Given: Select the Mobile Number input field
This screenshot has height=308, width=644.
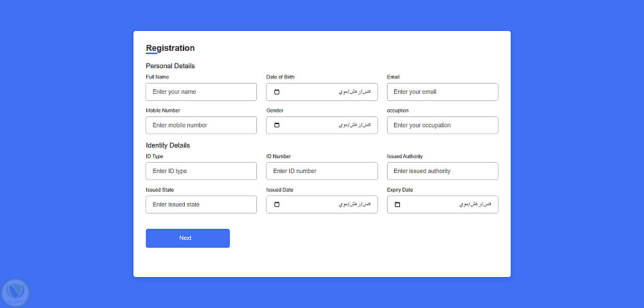Looking at the screenshot, I should (x=201, y=125).
